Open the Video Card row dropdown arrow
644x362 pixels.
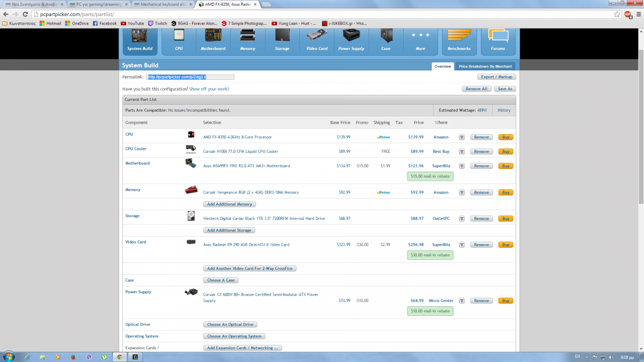(462, 245)
